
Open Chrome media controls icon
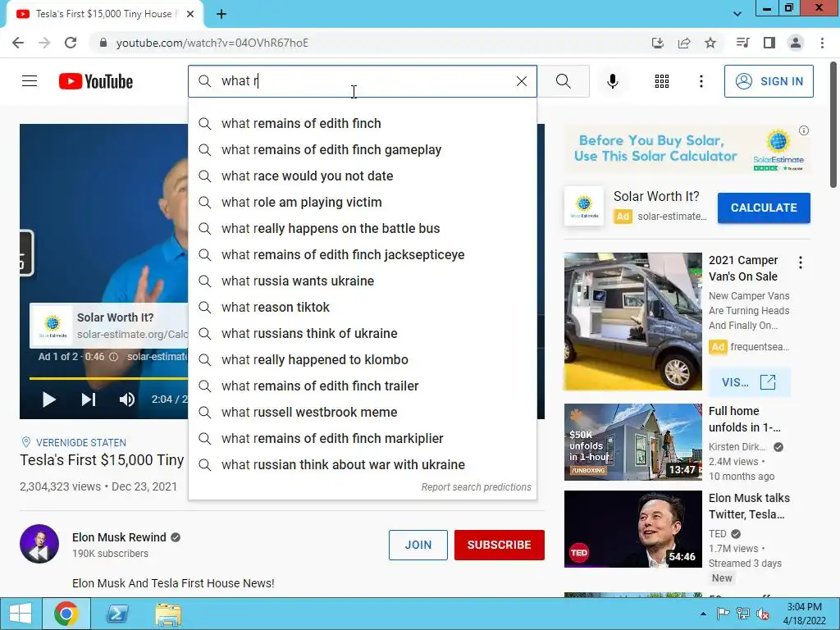(742, 43)
